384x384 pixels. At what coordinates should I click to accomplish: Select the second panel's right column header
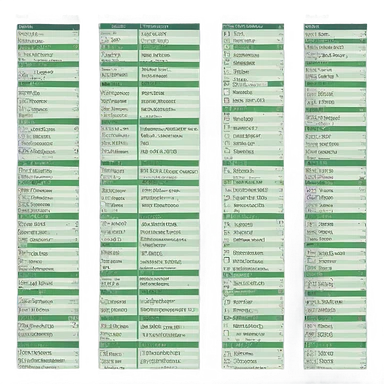[169, 26]
